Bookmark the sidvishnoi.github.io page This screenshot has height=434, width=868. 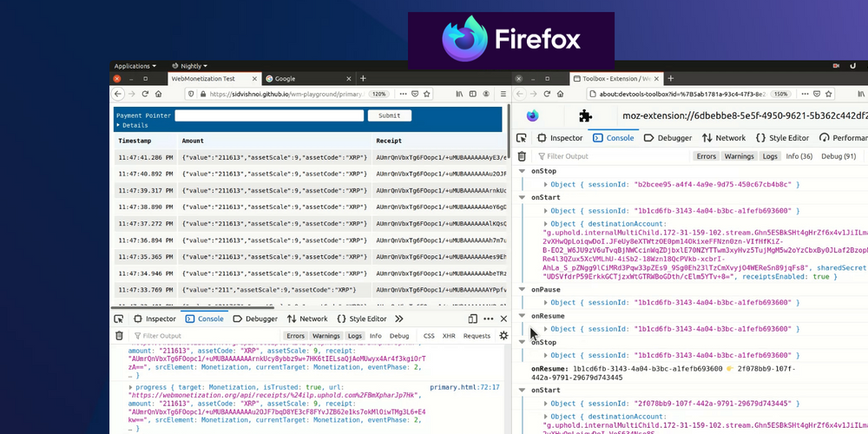click(x=426, y=94)
